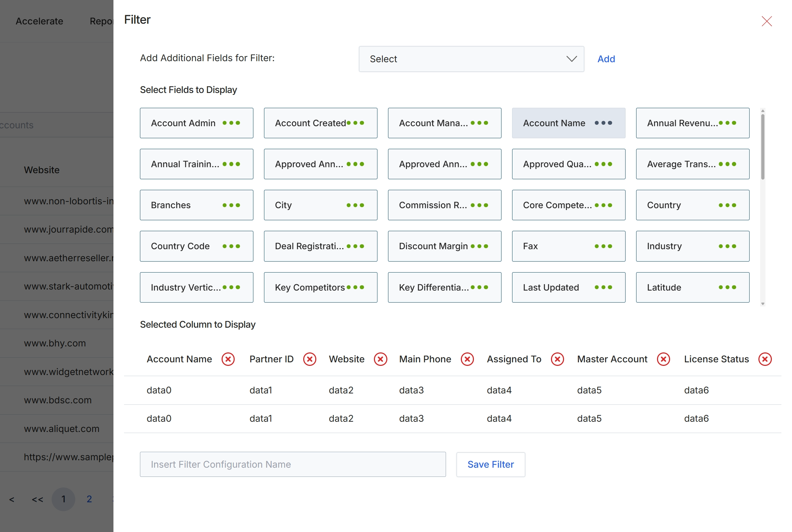Click www.aliquet.com in the background table
The width and height of the screenshot is (792, 532).
click(x=61, y=429)
